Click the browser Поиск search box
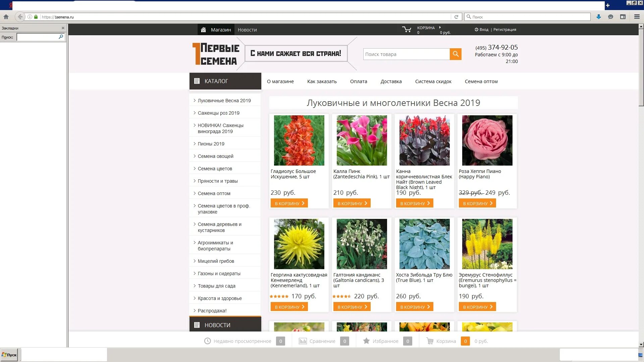Image resolution: width=644 pixels, height=362 pixels. 527,17
